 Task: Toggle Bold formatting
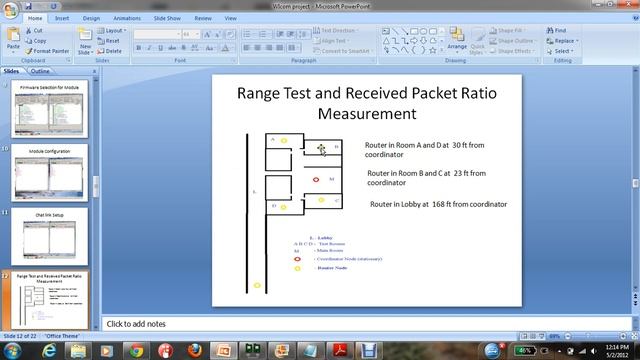tap(139, 48)
